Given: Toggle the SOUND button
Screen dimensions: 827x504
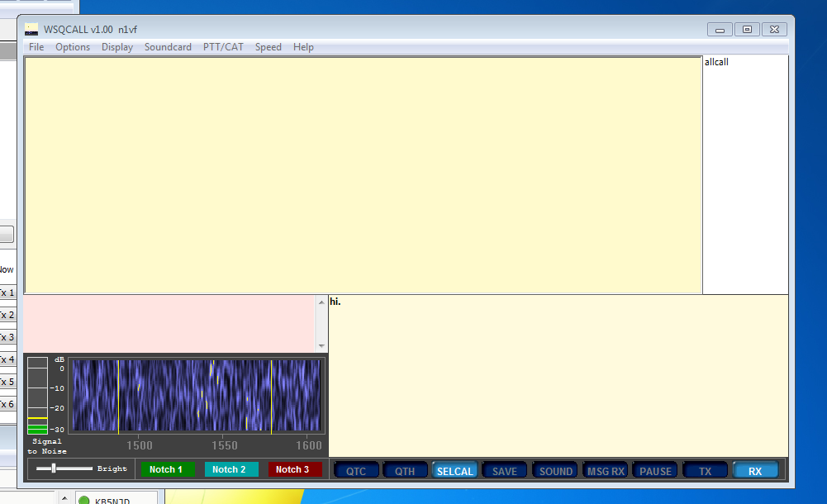Looking at the screenshot, I should [x=555, y=470].
